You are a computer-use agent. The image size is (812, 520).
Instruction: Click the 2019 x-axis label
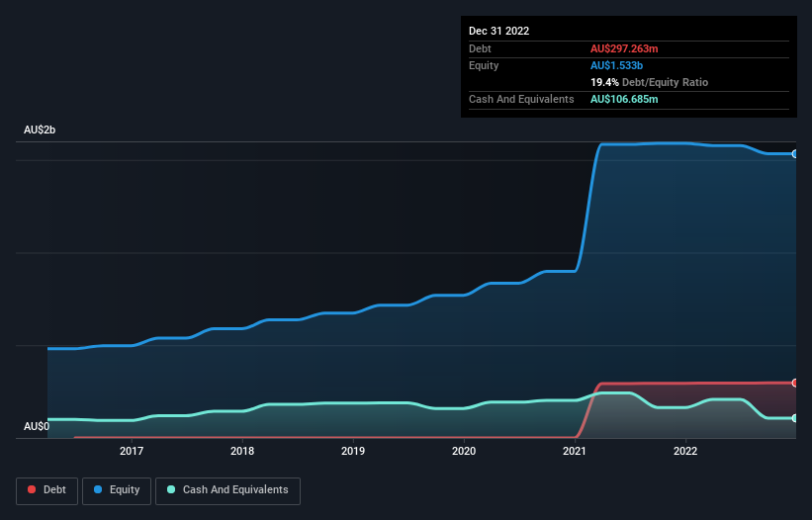pos(353,451)
